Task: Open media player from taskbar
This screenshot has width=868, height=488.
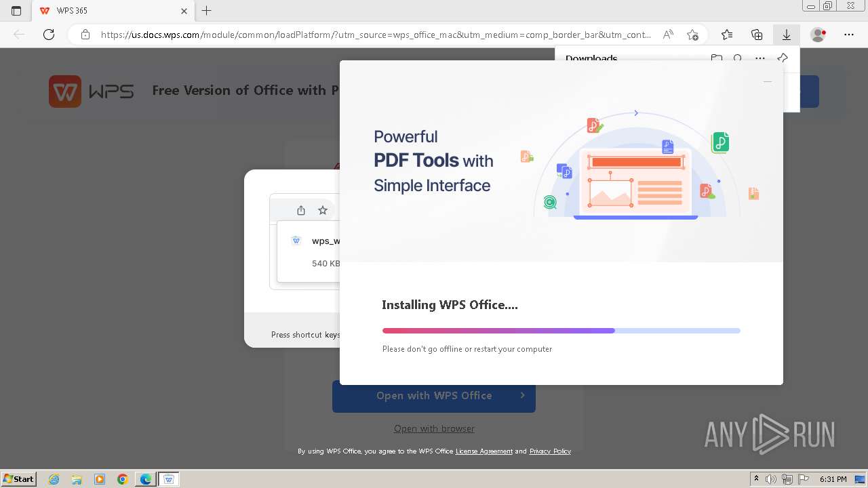Action: pyautogui.click(x=100, y=479)
